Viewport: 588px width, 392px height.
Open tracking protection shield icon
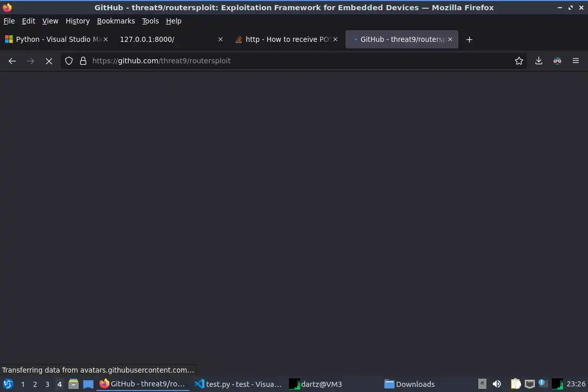tap(68, 61)
